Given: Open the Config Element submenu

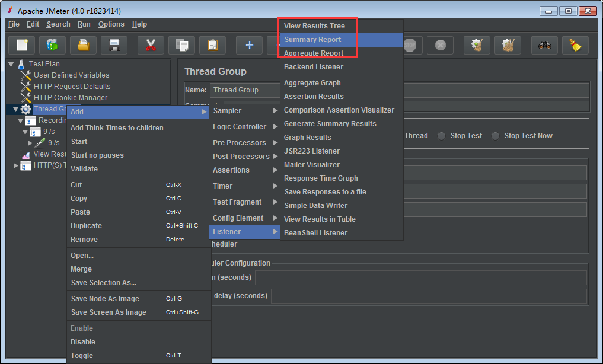Looking at the screenshot, I should (245, 218).
